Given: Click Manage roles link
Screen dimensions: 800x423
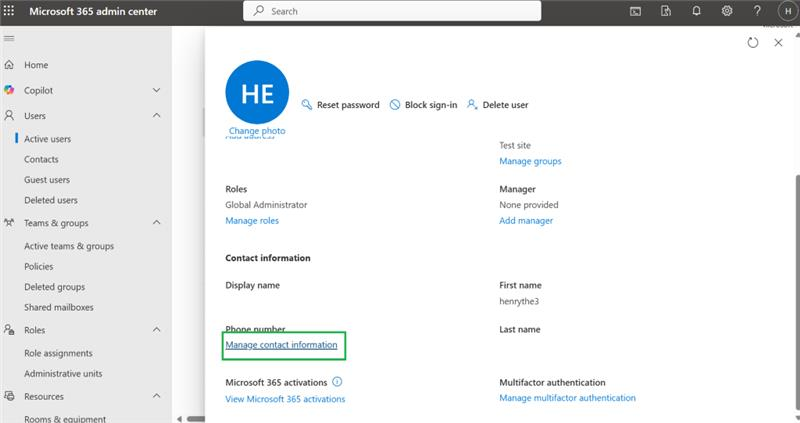Looking at the screenshot, I should point(252,220).
